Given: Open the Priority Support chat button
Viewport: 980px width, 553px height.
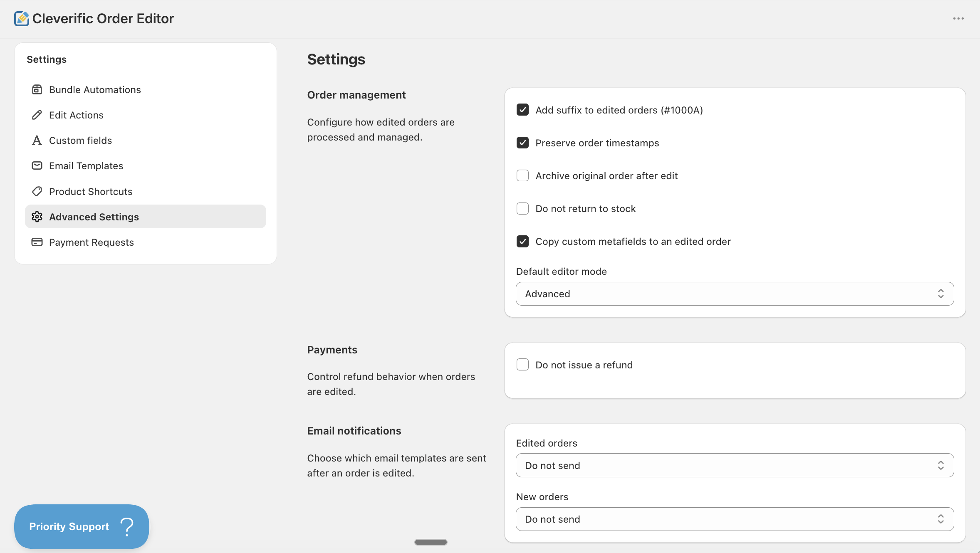Looking at the screenshot, I should coord(82,526).
